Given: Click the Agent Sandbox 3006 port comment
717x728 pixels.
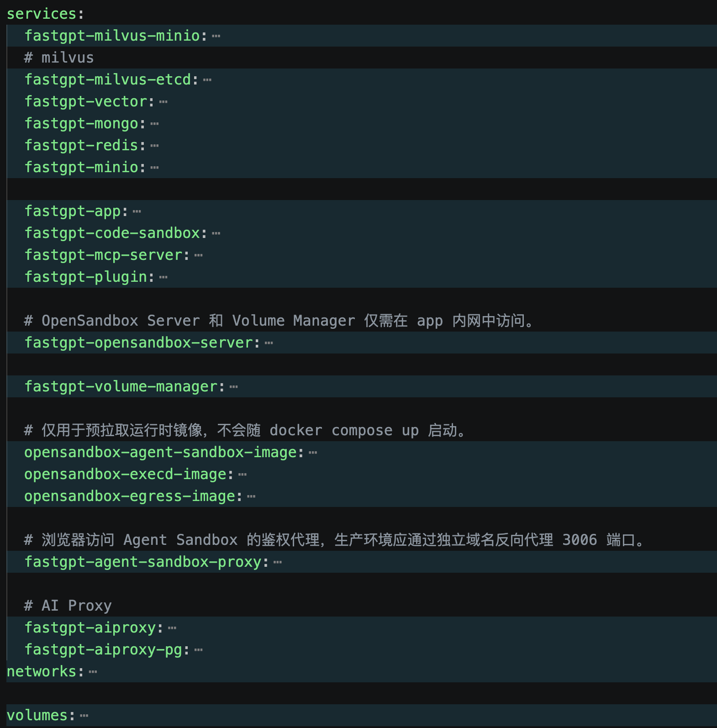Looking at the screenshot, I should point(334,540).
